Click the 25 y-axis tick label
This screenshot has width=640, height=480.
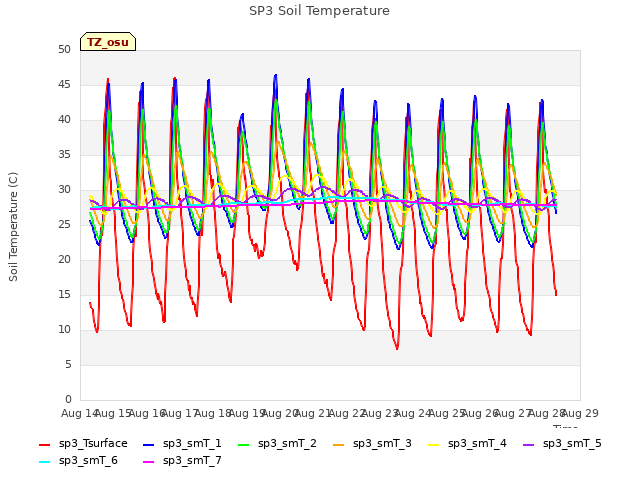coord(64,224)
